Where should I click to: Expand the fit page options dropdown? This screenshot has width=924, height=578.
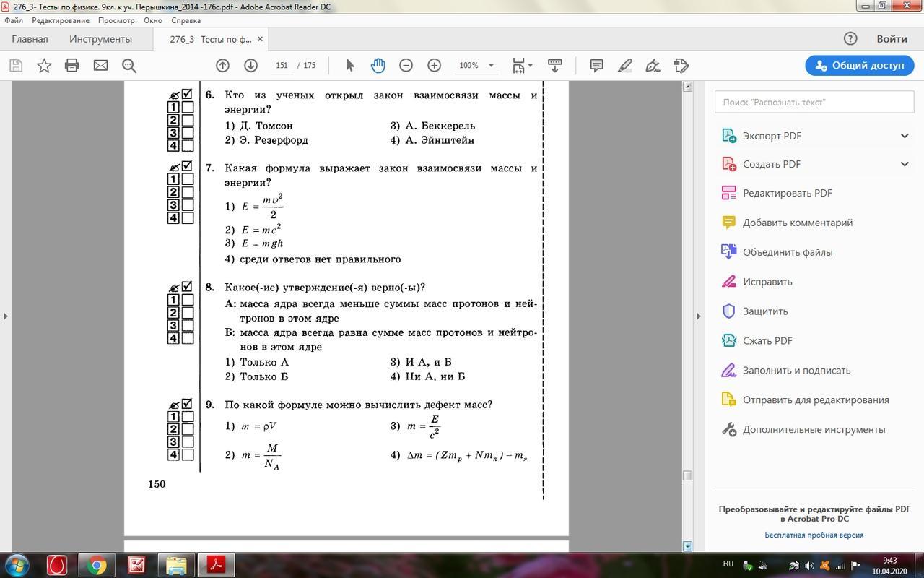(531, 66)
